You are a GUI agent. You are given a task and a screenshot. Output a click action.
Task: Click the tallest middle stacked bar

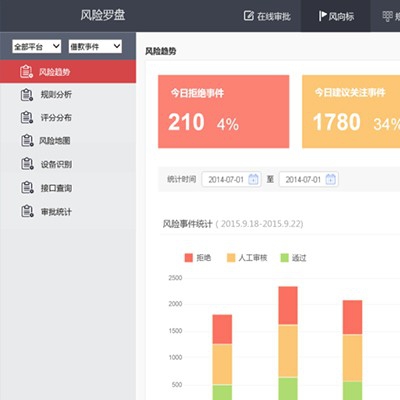[x=288, y=343]
